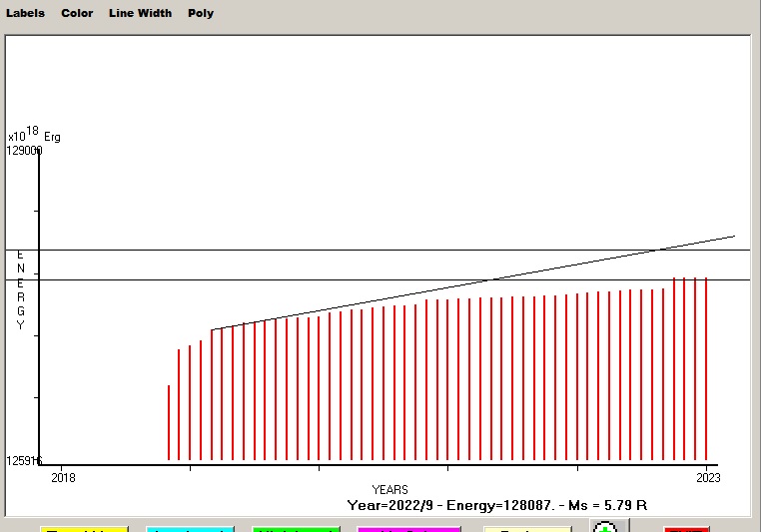Click the 2023 label on the x-axis
Screen dimensions: 761x532
(707, 477)
